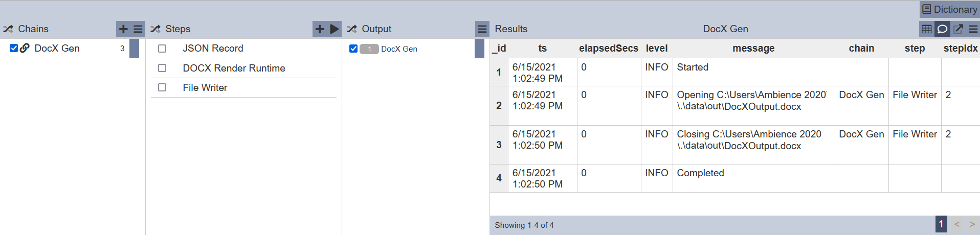This screenshot has width=980, height=235.
Task: Run steps with the play button
Action: (335, 29)
